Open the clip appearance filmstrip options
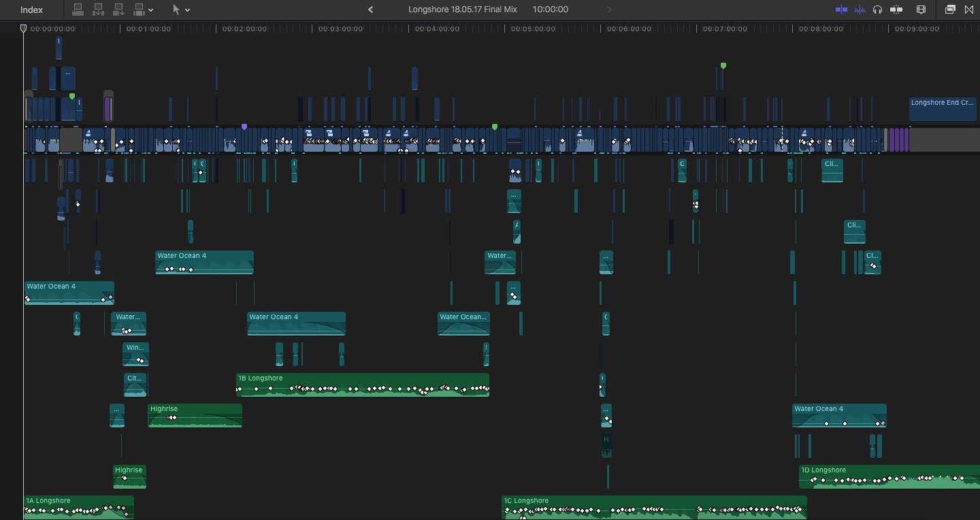 [921, 10]
